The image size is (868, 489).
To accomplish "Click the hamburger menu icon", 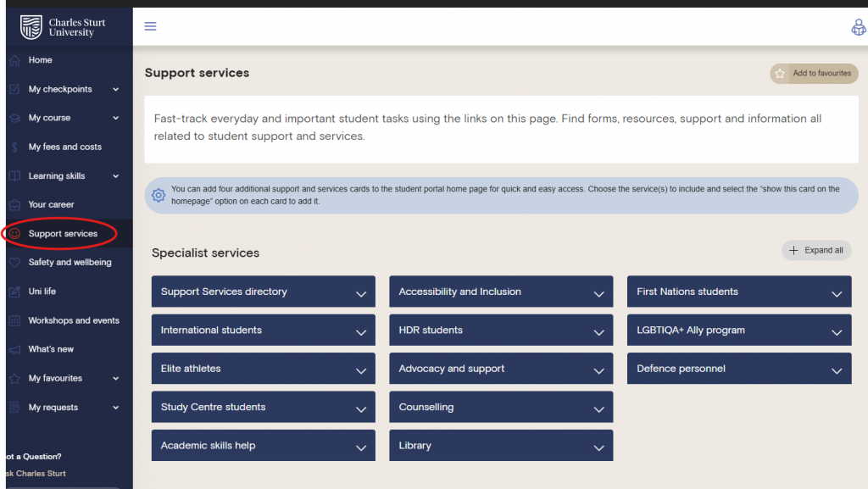I will tap(151, 26).
